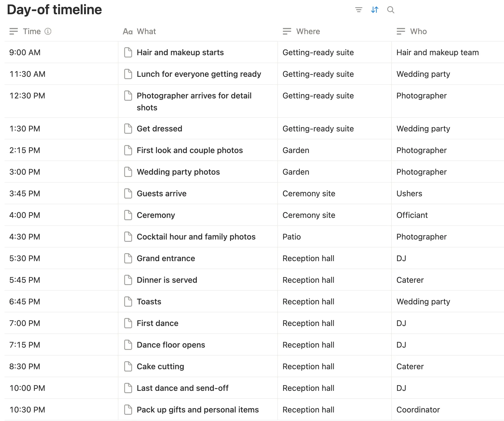This screenshot has width=504, height=421.
Task: Select the 10:30 PM time cell
Action: pyautogui.click(x=61, y=410)
